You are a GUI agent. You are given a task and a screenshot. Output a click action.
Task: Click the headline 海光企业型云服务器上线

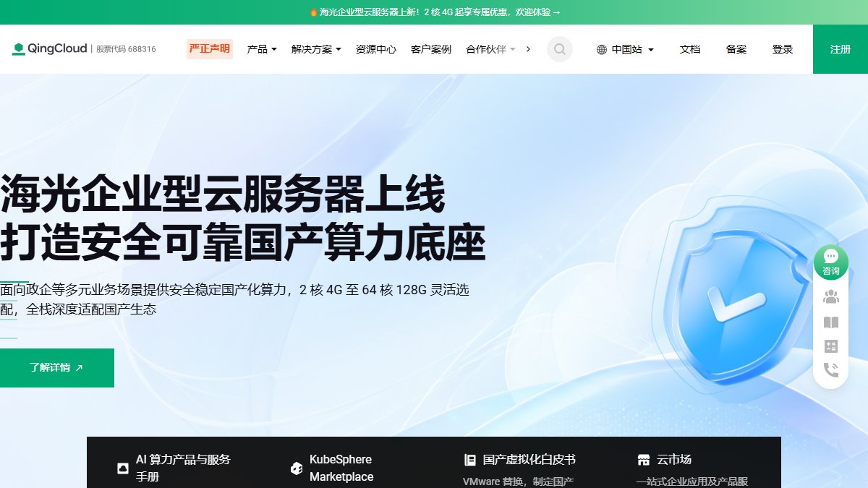[223, 194]
